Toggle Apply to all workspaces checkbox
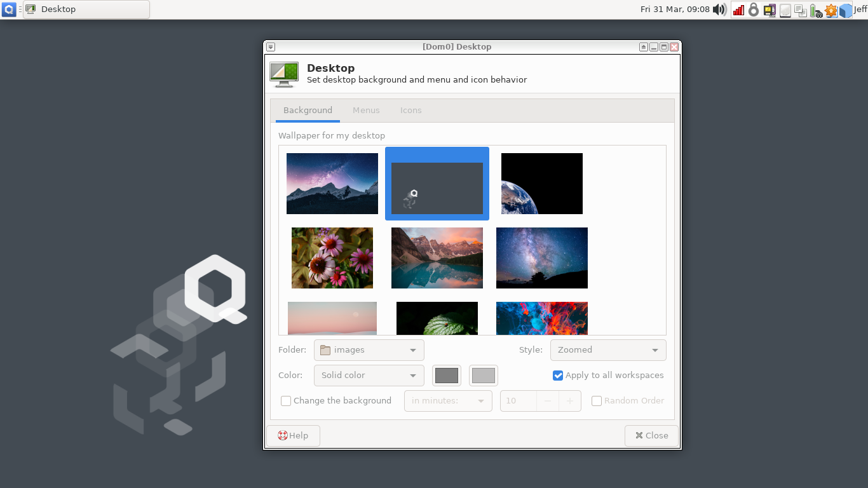The width and height of the screenshot is (868, 488). (558, 376)
